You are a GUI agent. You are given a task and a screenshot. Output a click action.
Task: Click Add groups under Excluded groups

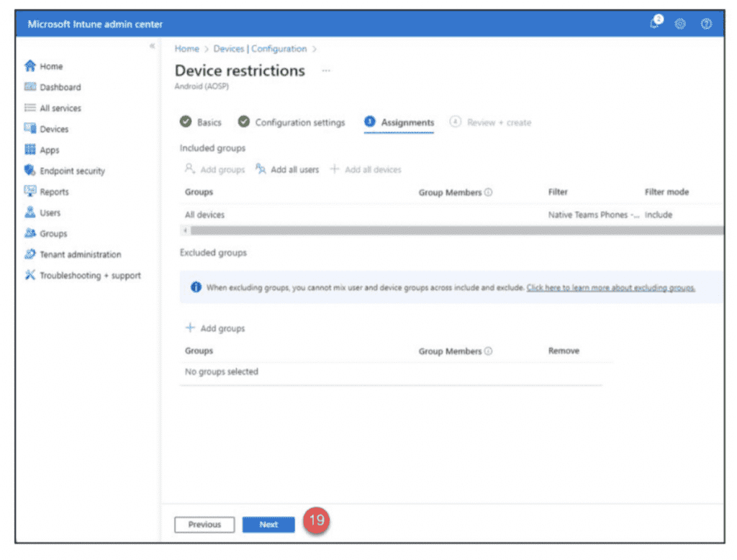click(x=216, y=328)
